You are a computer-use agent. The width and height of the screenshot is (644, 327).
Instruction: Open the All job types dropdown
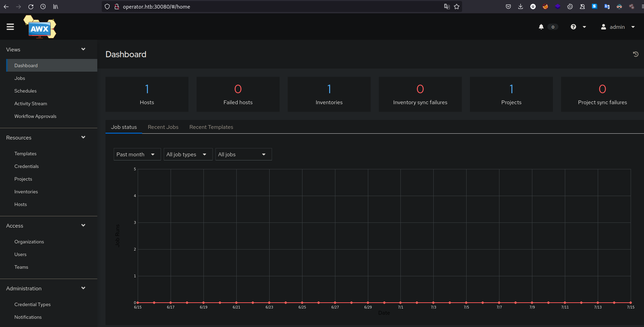188,154
